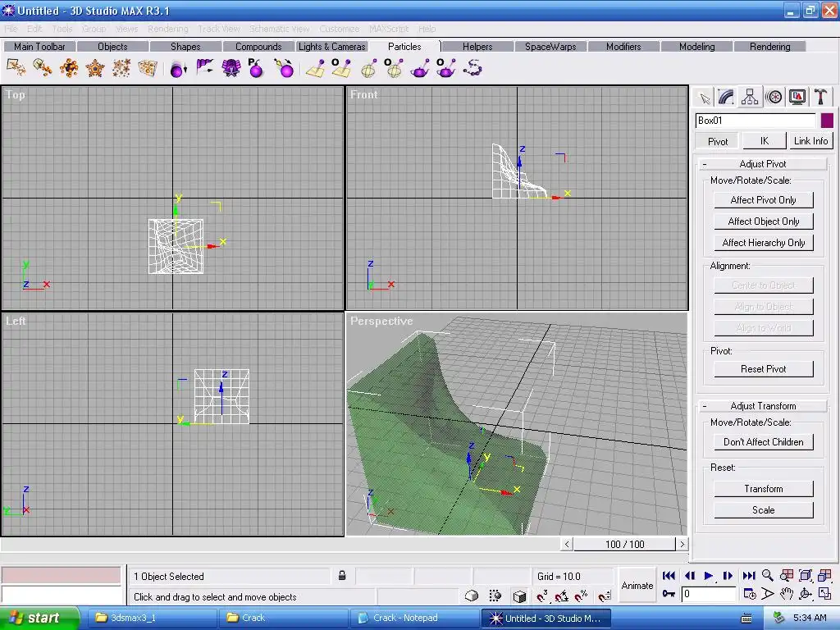The height and width of the screenshot is (630, 840).
Task: Jump to the animation start frame
Action: (x=669, y=575)
